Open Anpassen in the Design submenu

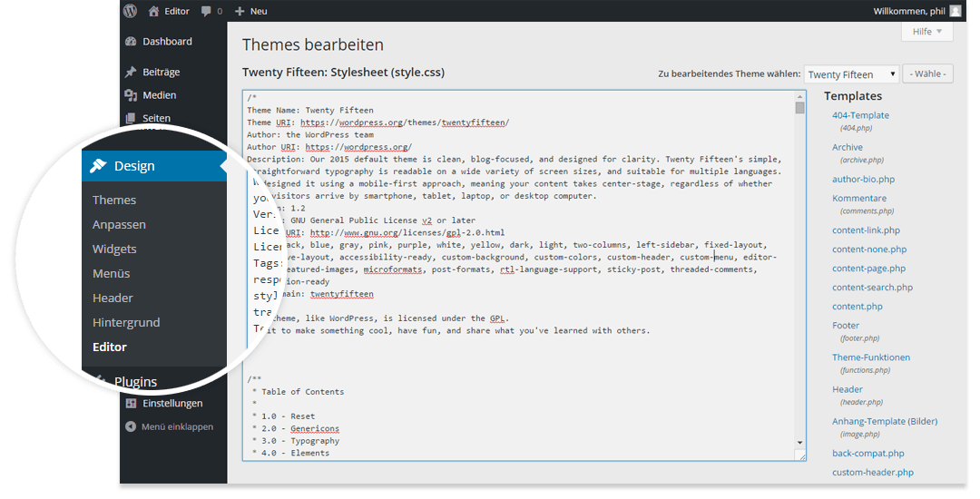click(x=119, y=224)
